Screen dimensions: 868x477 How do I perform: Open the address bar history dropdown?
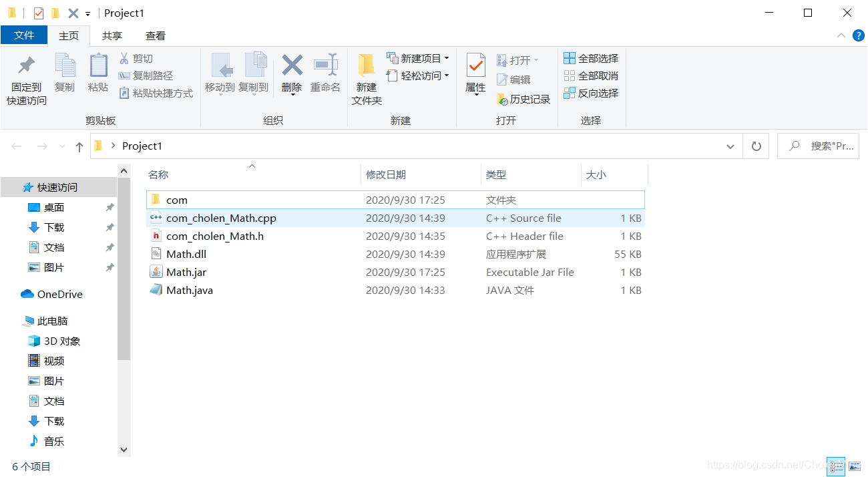pos(730,146)
